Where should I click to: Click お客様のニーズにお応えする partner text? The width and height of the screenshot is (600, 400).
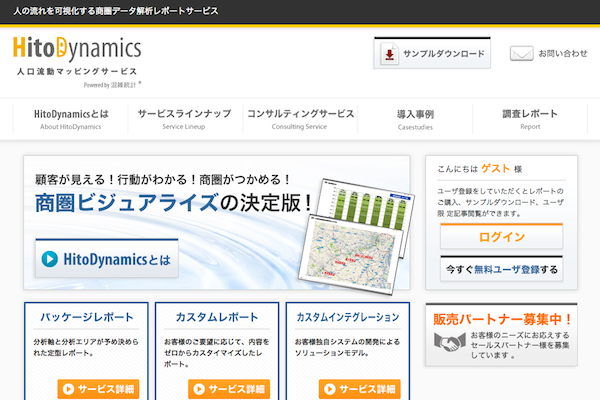pos(520,345)
